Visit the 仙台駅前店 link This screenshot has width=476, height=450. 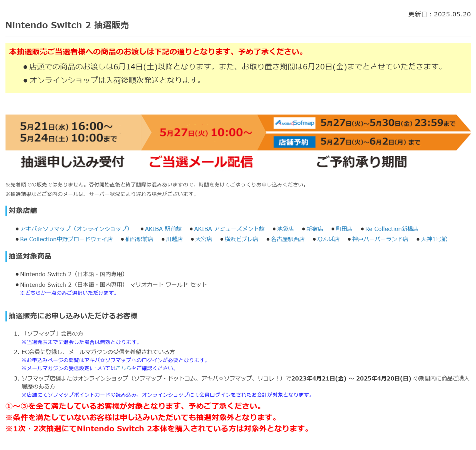click(139, 239)
